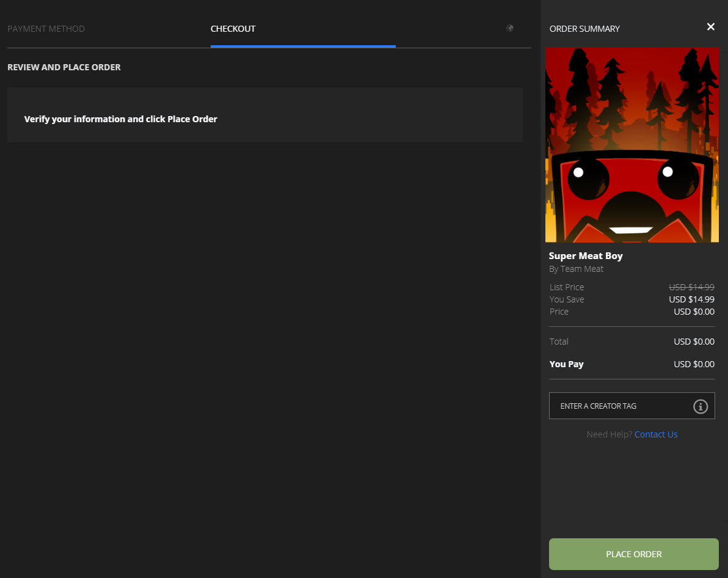Click the You Save label

tap(567, 299)
